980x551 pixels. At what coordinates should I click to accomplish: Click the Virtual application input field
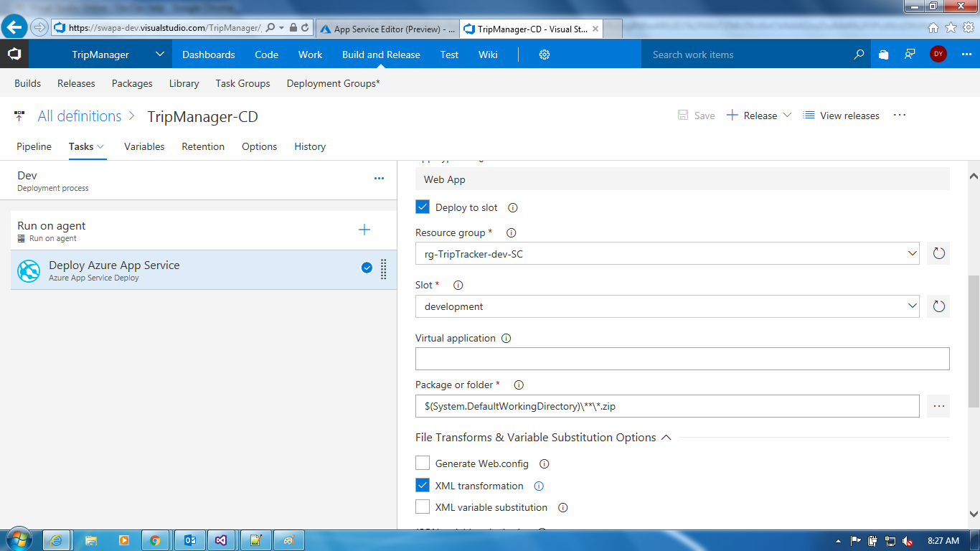point(682,359)
